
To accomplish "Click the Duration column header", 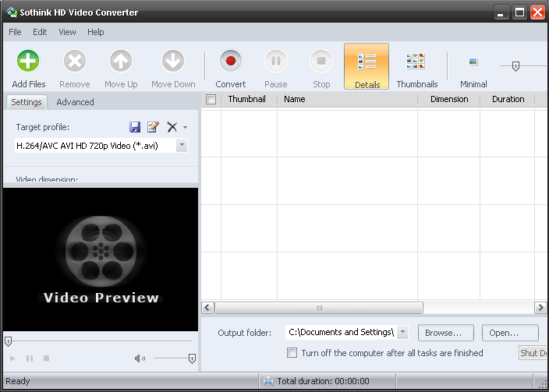I will (508, 100).
